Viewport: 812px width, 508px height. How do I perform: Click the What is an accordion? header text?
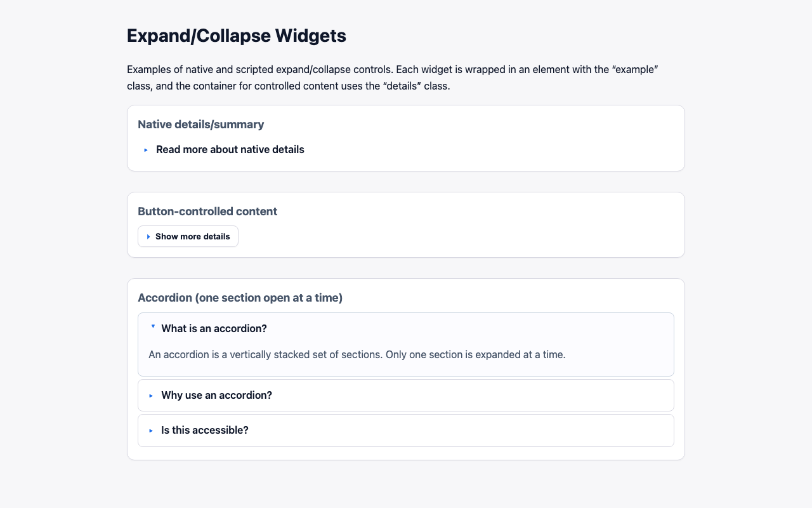(214, 328)
